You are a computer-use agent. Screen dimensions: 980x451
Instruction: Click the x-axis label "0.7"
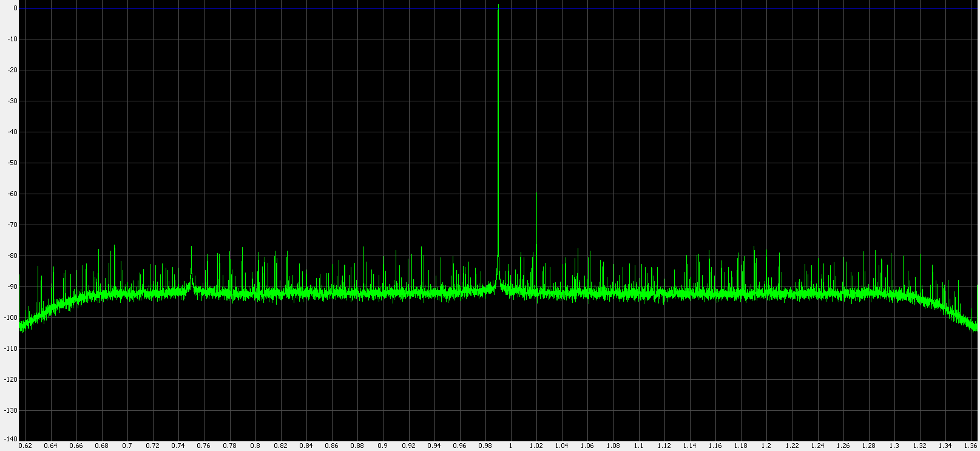127,446
